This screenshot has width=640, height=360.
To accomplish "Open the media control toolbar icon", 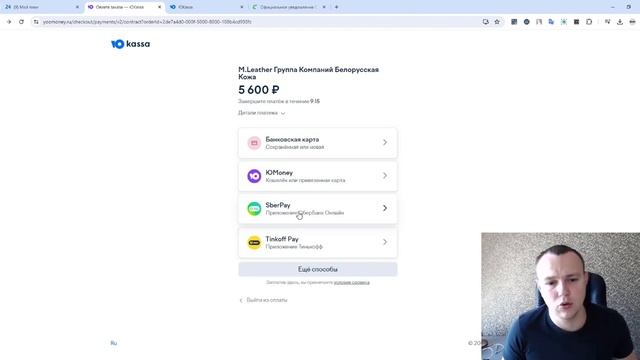I will click(607, 22).
